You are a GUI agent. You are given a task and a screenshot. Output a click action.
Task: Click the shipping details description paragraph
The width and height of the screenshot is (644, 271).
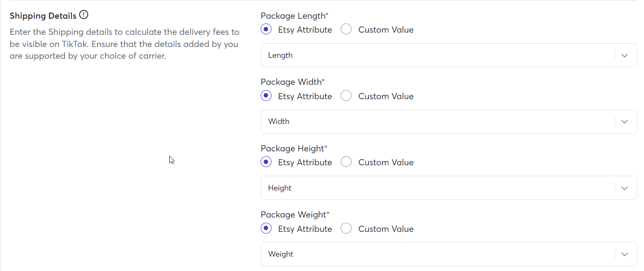(124, 44)
